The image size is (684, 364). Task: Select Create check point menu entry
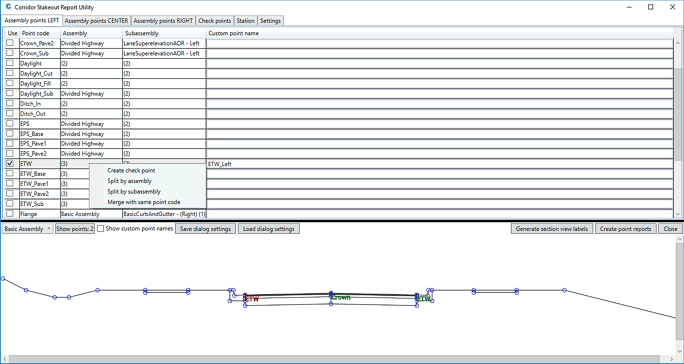tap(131, 171)
